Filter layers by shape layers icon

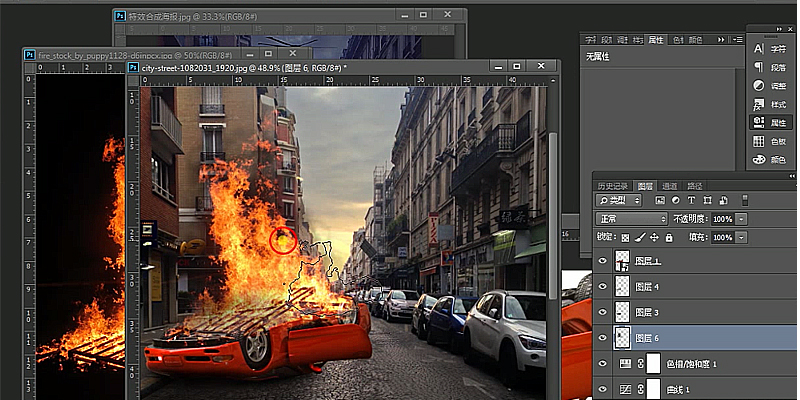click(707, 200)
